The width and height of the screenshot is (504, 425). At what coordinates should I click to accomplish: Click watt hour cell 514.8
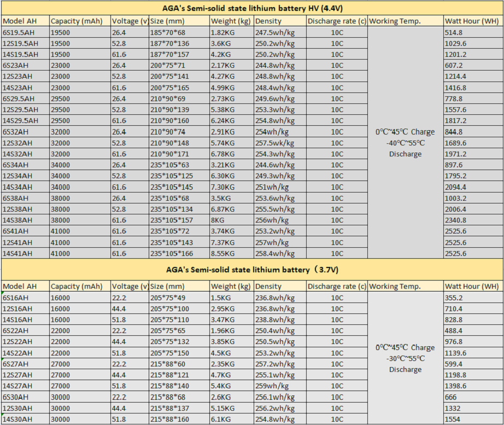473,32
